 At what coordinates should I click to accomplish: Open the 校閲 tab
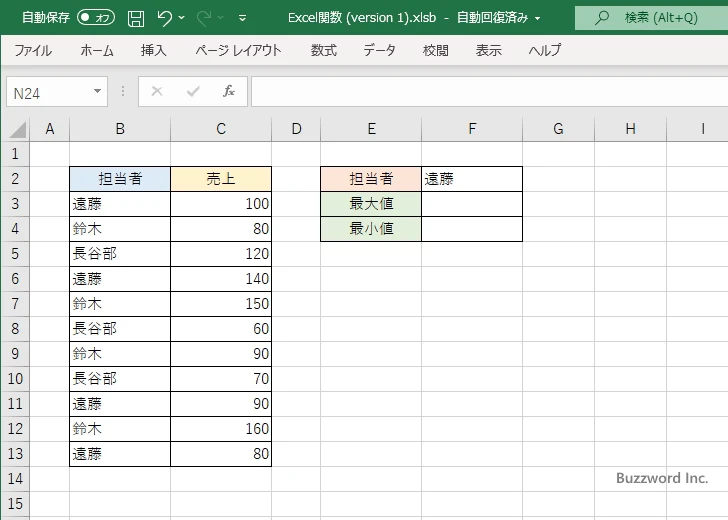(436, 50)
